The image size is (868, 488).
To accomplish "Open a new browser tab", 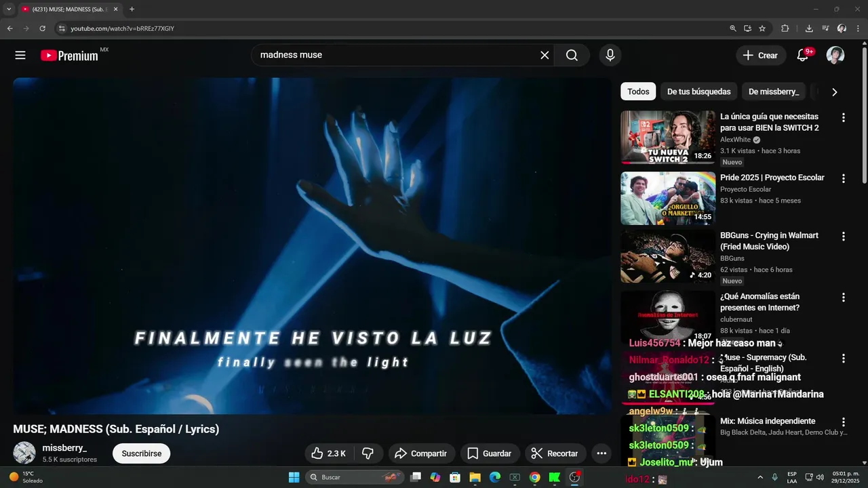I will tap(132, 9).
